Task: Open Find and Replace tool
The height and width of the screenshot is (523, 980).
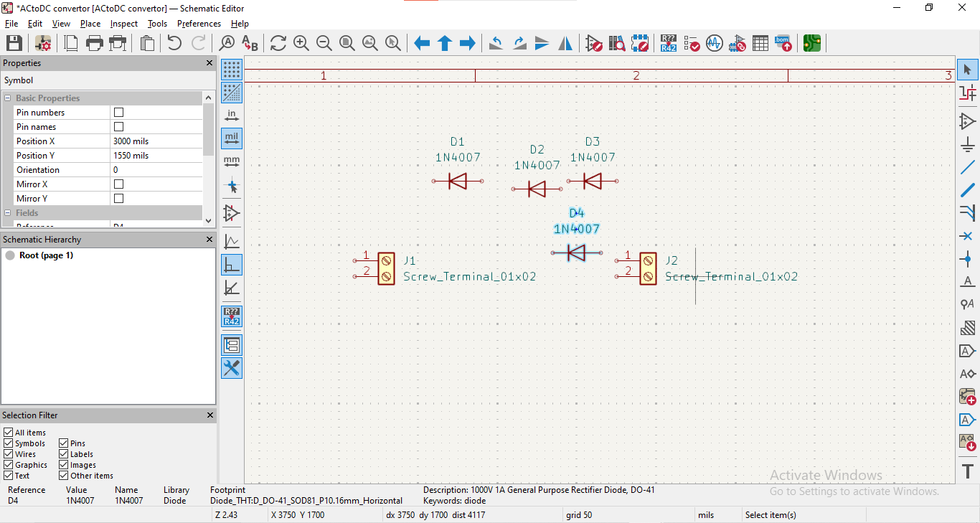Action: [x=250, y=43]
